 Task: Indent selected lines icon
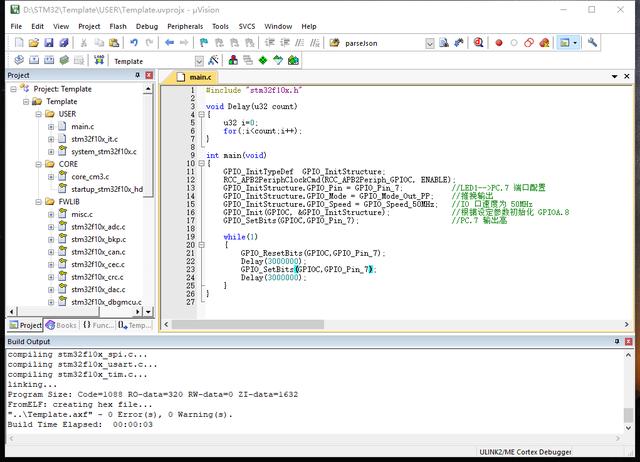pyautogui.click(x=269, y=42)
